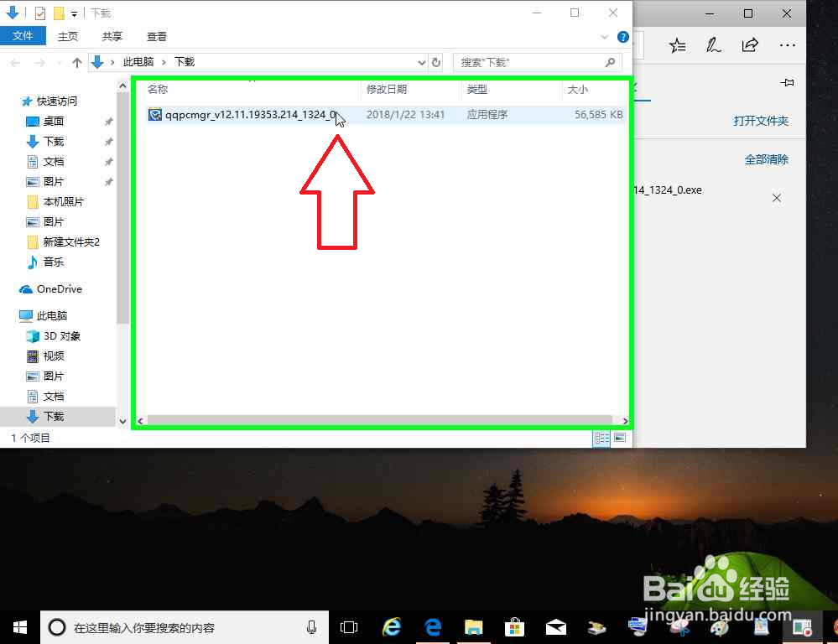Select 此电脑 in the navigation pane
Image resolution: width=838 pixels, height=644 pixels.
click(51, 316)
